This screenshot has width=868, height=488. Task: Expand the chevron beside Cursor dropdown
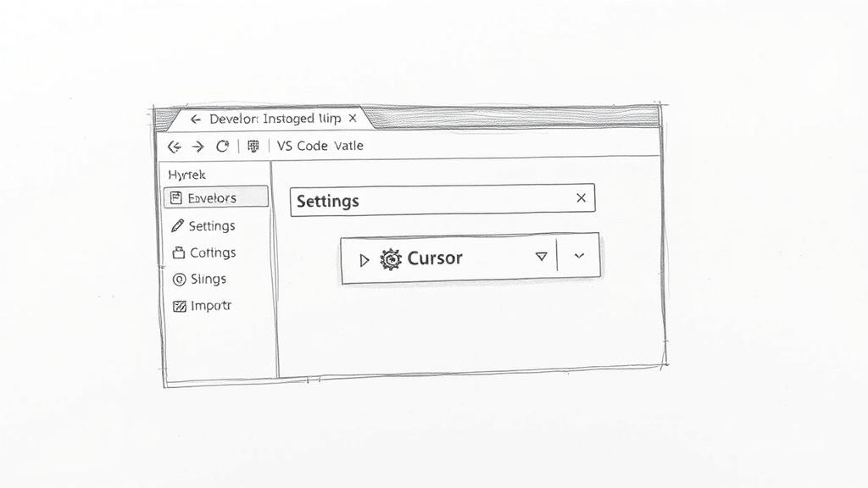(x=579, y=256)
